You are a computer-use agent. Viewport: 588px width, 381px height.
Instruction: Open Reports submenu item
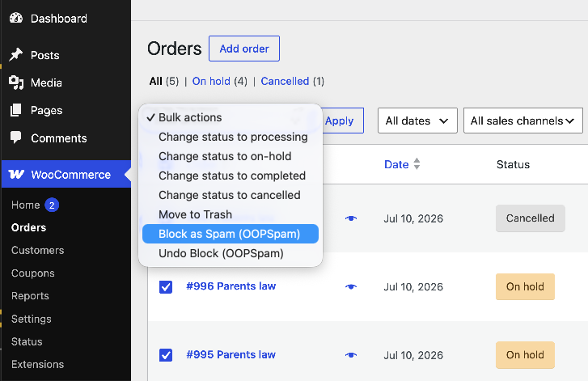coord(30,296)
